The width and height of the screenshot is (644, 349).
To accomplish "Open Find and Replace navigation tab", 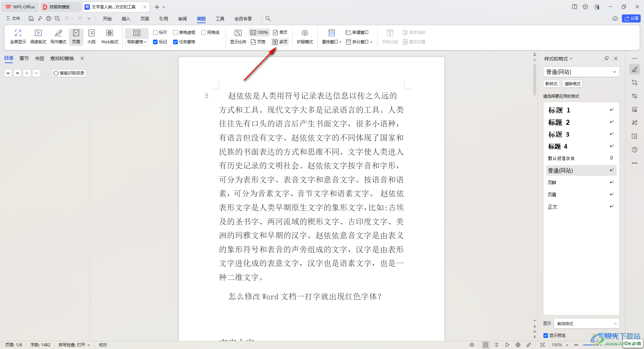I will click(62, 58).
